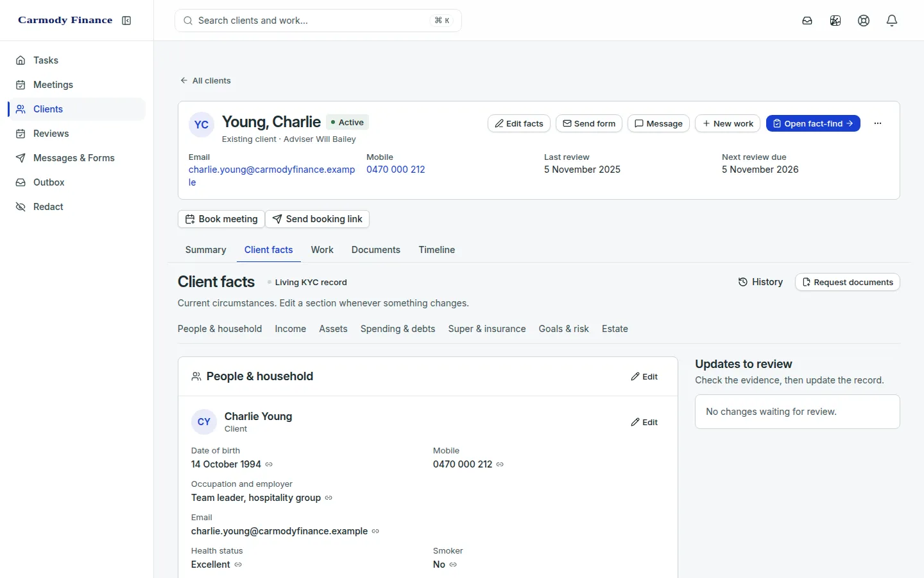The height and width of the screenshot is (578, 924).
Task: Open Meetings in sidebar
Action: [77, 85]
